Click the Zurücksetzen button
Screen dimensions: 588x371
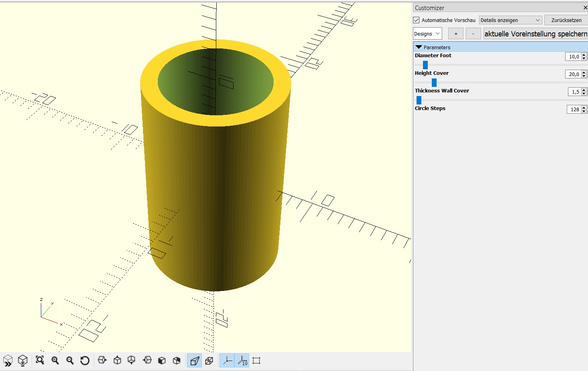(x=566, y=20)
